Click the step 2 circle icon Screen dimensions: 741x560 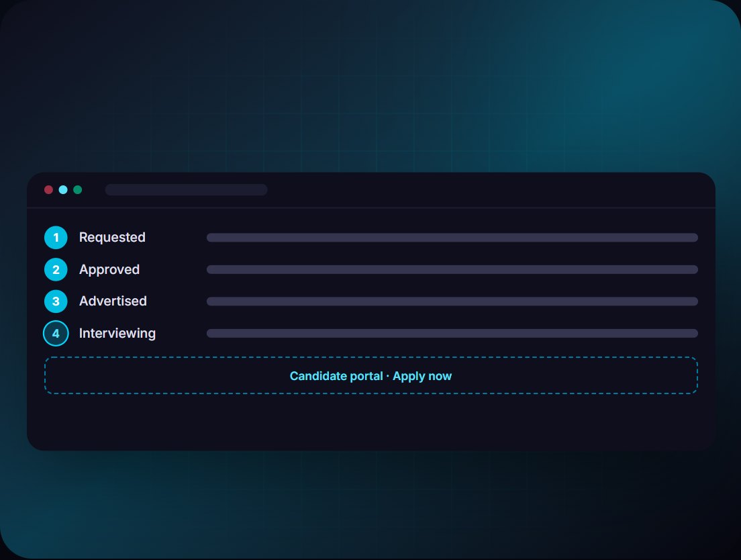click(56, 269)
